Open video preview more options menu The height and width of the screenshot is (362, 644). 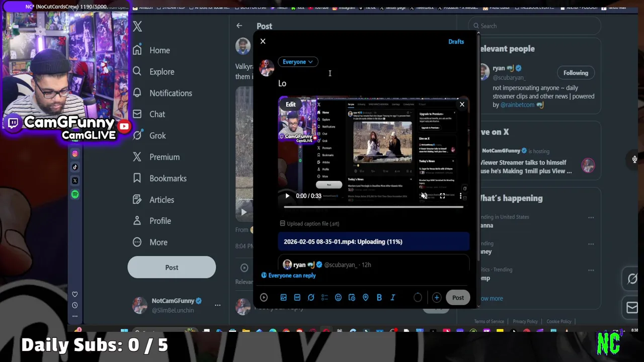460,196
